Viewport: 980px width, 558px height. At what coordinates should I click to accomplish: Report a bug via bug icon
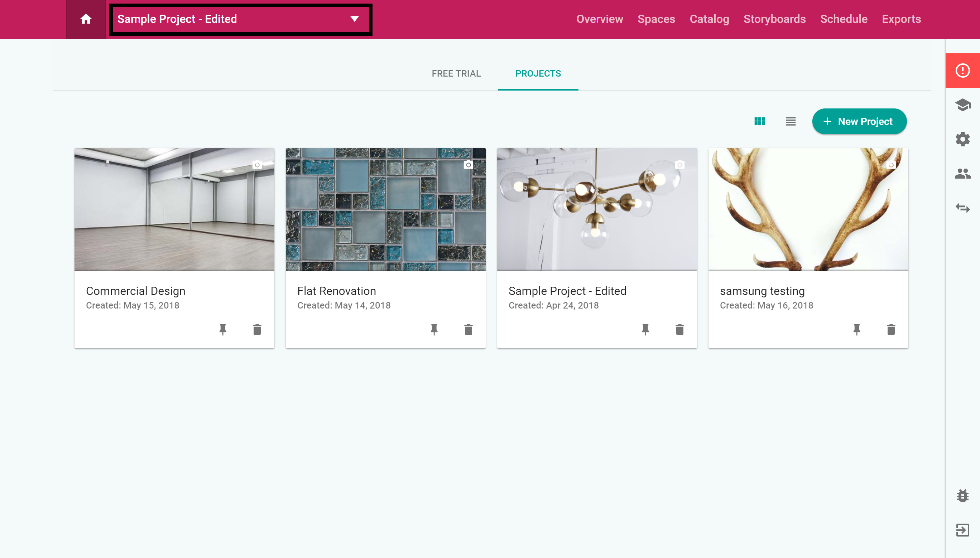[962, 495]
